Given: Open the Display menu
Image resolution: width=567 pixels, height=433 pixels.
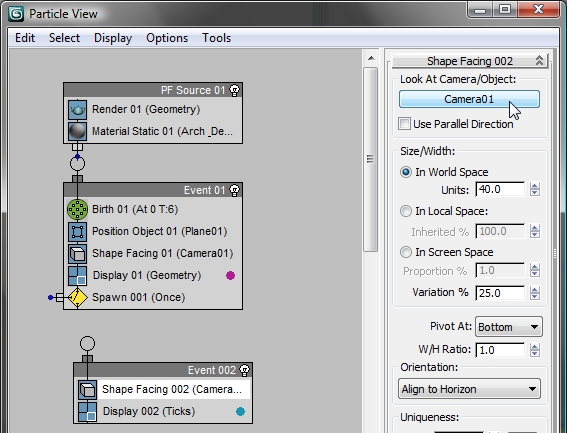Looking at the screenshot, I should (x=113, y=38).
